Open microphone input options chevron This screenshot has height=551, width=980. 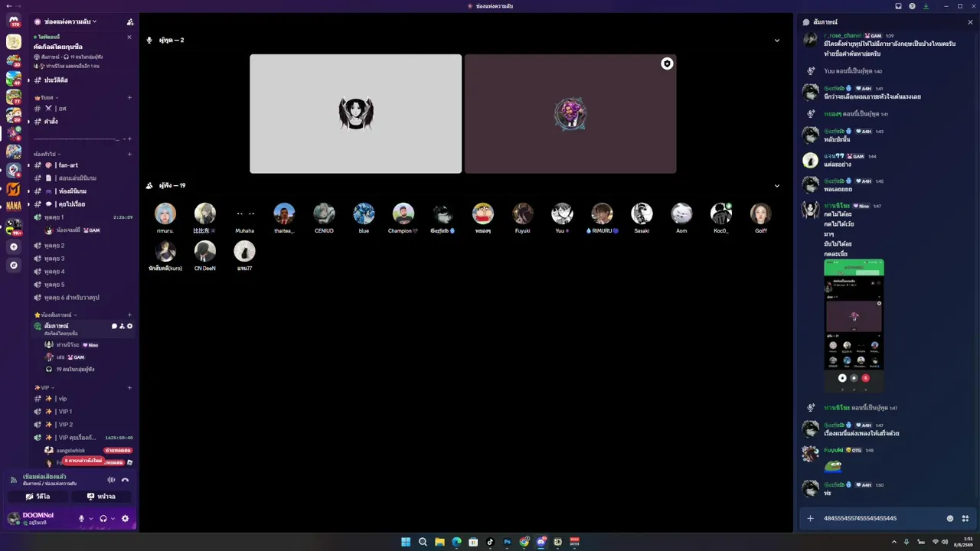tap(90, 519)
